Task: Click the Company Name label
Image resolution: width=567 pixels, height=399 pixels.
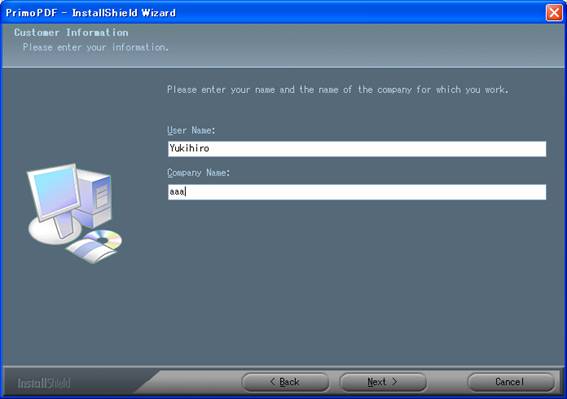Action: pos(199,173)
